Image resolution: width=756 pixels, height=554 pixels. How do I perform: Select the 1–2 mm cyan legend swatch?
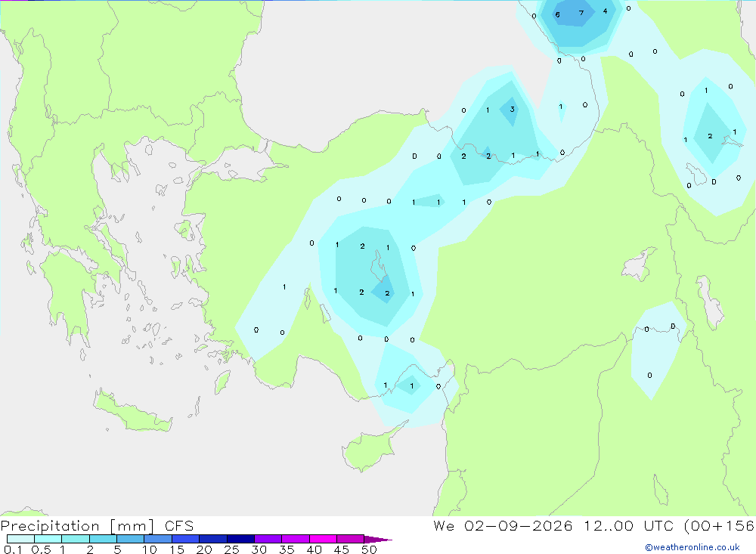click(x=76, y=539)
